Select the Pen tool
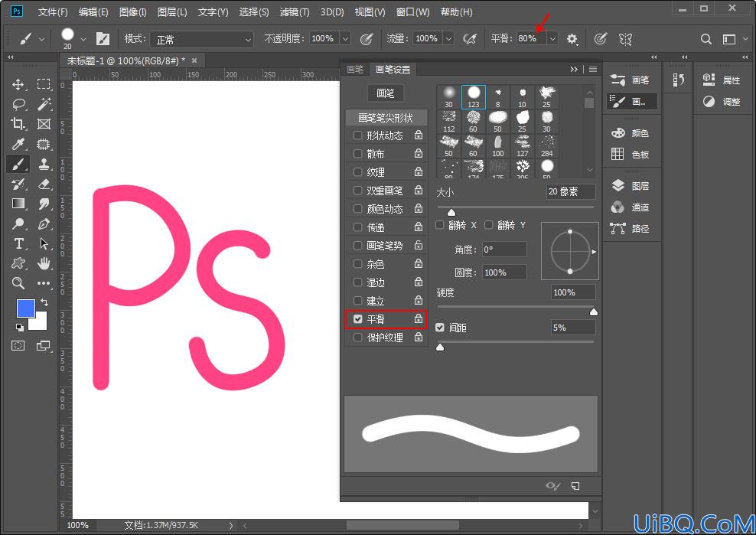Image resolution: width=756 pixels, height=535 pixels. 44,223
